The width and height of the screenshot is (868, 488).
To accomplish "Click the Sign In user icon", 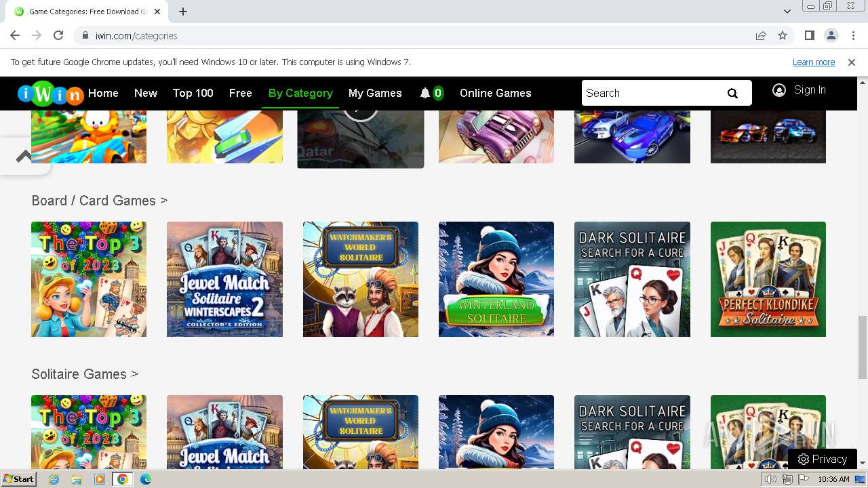I will tap(779, 90).
